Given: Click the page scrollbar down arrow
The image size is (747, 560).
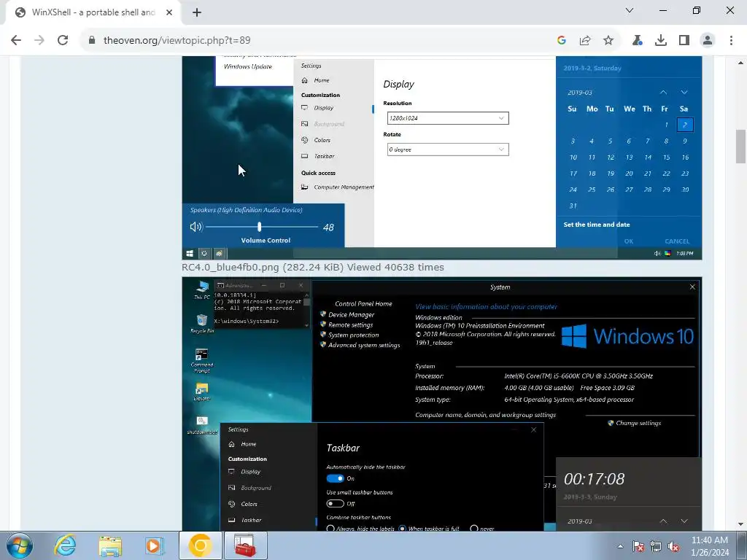Looking at the screenshot, I should tap(741, 524).
